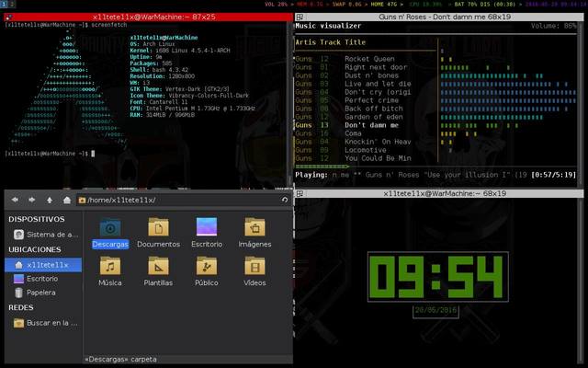Click the window icon on music player title bar

pyautogui.click(x=300, y=17)
